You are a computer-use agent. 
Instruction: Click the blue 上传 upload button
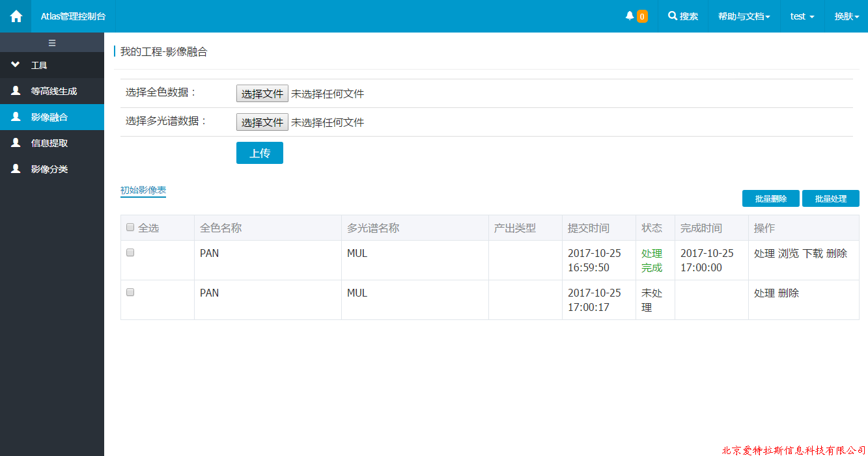point(260,153)
